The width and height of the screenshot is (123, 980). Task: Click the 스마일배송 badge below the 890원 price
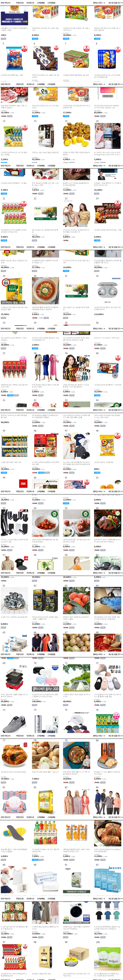pos(98,473)
